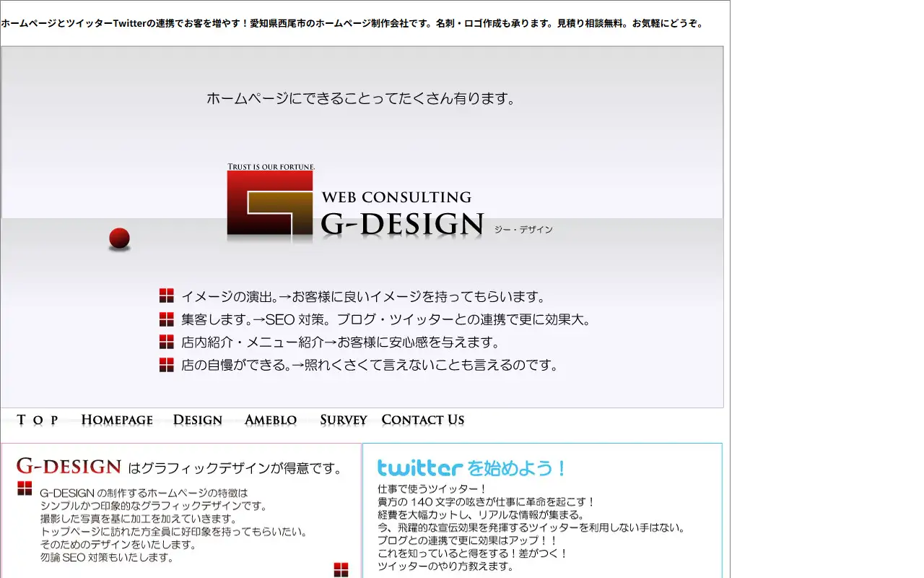Click the red square bullet beside 店内紹介
Viewport: 924px width, 578px height.
(167, 342)
